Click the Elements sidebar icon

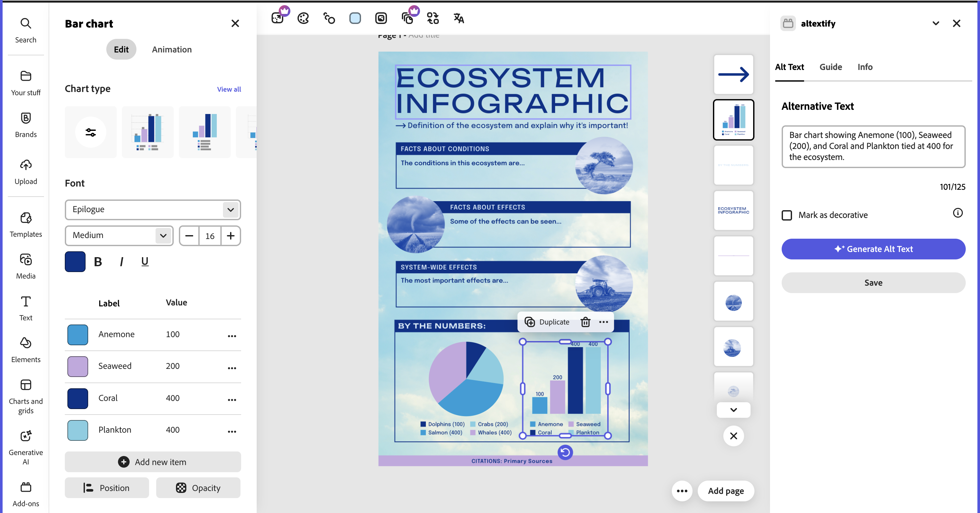(26, 349)
